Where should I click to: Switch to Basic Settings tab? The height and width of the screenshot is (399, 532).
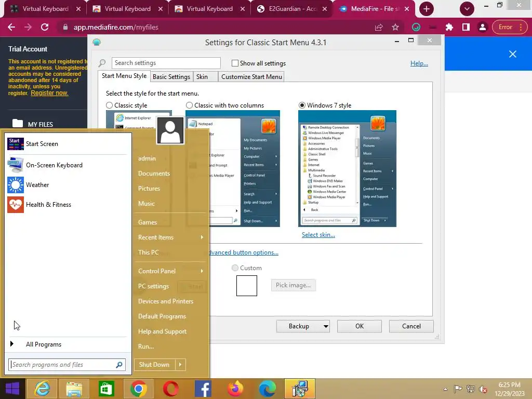(x=171, y=77)
